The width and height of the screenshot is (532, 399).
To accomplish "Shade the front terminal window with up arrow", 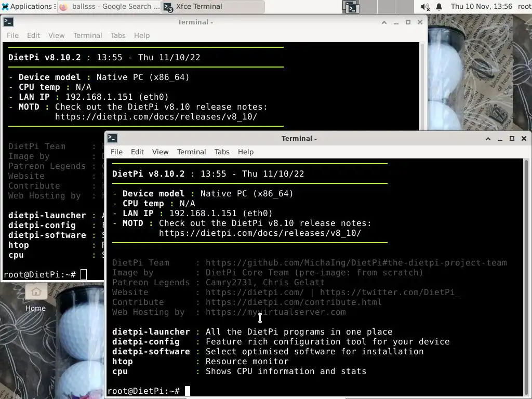I will (x=488, y=138).
